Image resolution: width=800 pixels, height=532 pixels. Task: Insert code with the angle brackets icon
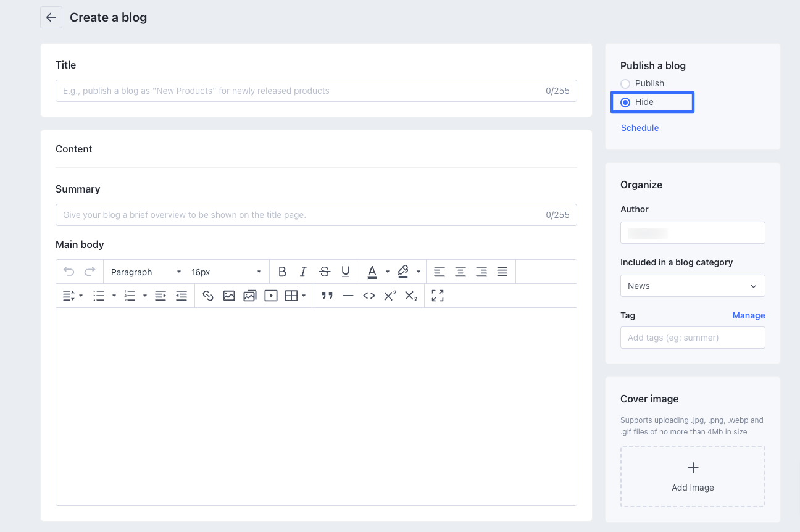coord(369,296)
